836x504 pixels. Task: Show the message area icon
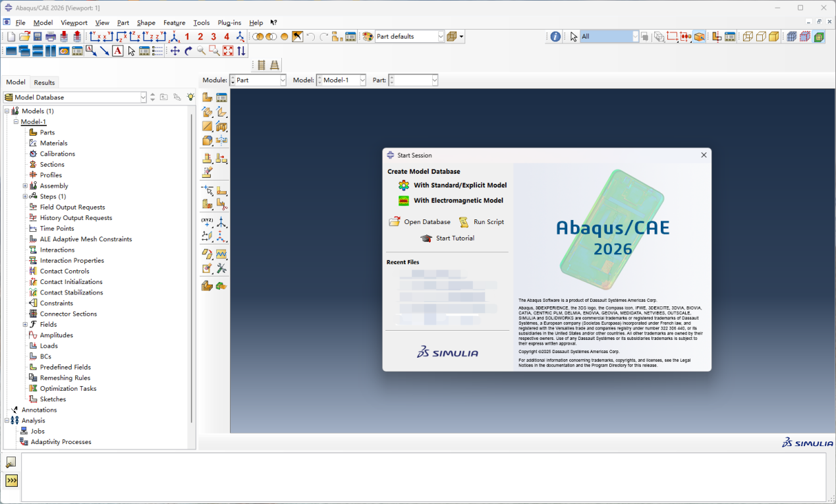11,462
